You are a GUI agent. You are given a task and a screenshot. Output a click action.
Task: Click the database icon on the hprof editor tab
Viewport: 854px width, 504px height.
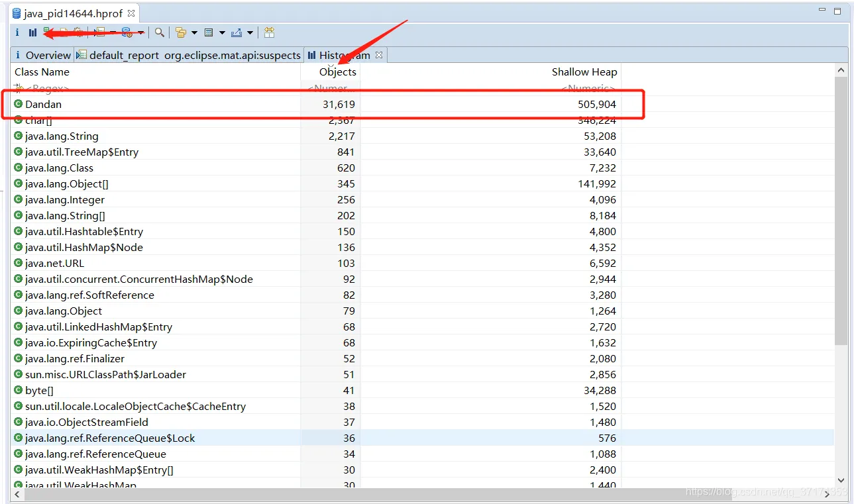pos(17,13)
